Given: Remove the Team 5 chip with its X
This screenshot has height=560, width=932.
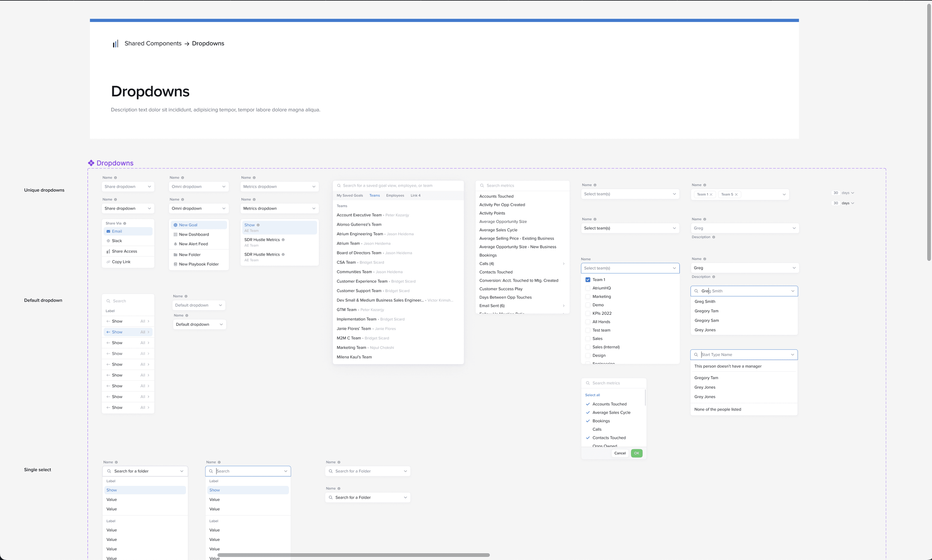Looking at the screenshot, I should pos(736,194).
